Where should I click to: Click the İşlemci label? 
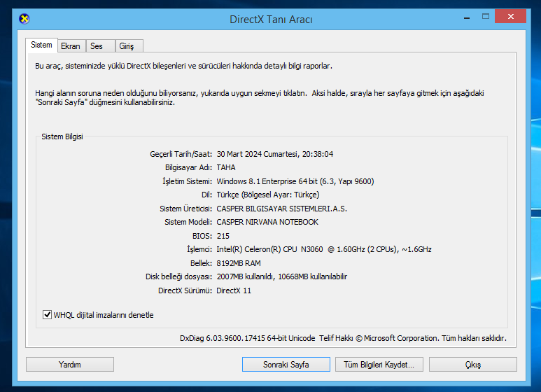pos(199,249)
